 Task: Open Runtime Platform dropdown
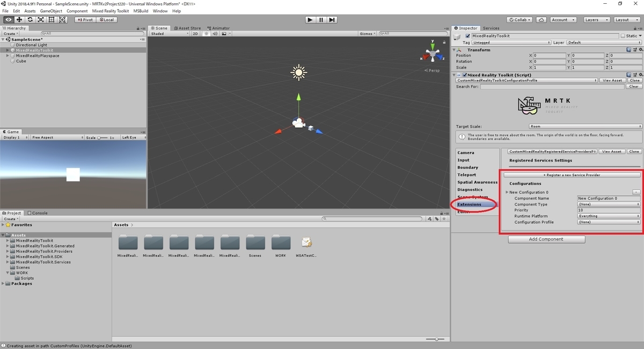point(609,216)
